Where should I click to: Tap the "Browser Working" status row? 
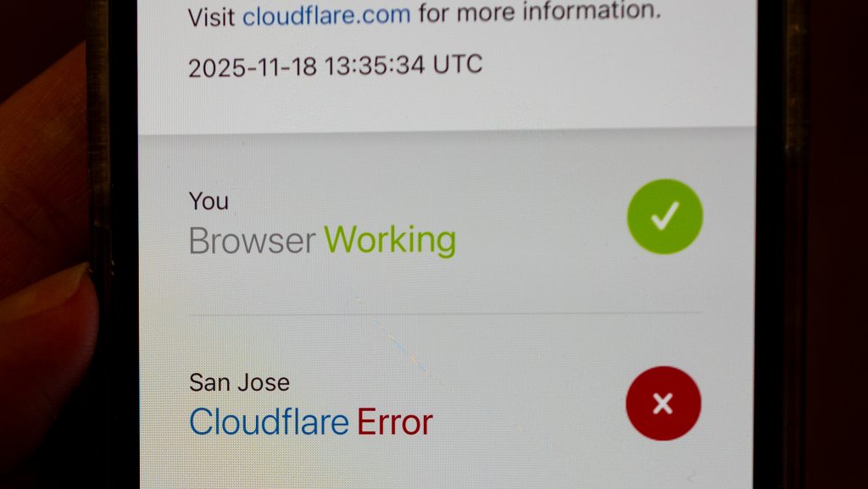pos(446,221)
